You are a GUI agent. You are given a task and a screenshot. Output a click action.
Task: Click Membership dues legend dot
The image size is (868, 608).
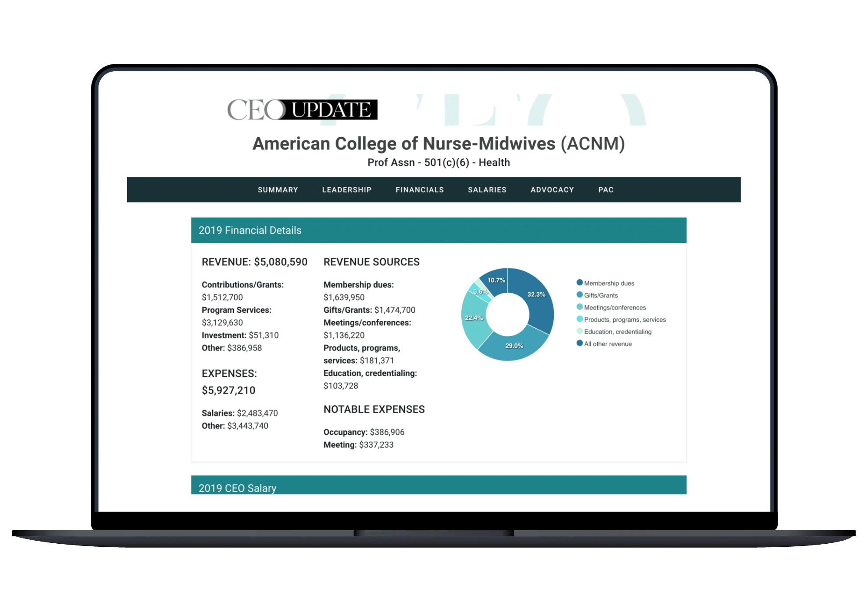(579, 283)
